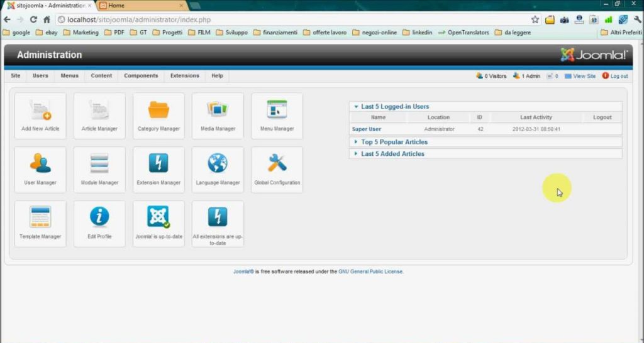644x343 pixels.
Task: Click the address bar URL field
Action: 292,19
